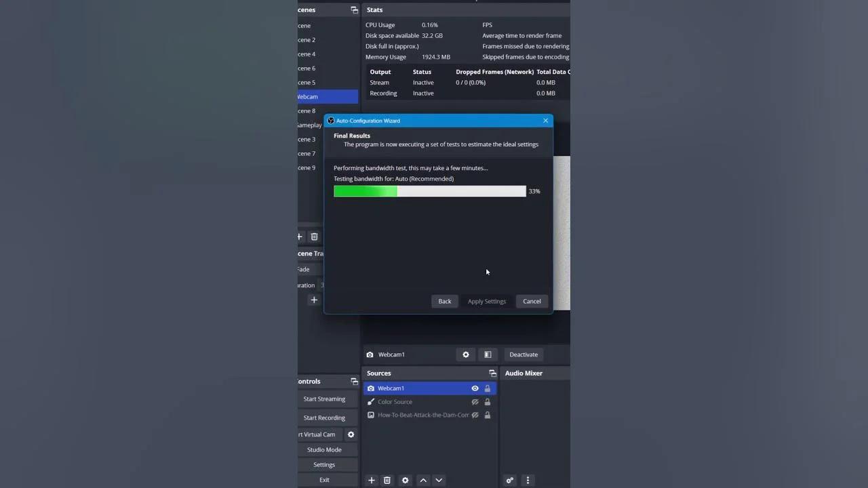Open the Fade transition dropdown
868x488 pixels.
[319, 269]
